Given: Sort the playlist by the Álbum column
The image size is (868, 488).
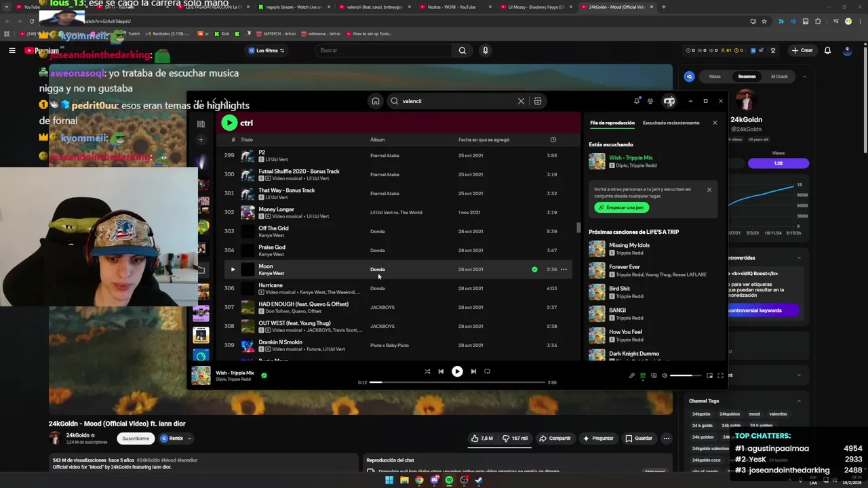Looking at the screenshot, I should pos(377,140).
